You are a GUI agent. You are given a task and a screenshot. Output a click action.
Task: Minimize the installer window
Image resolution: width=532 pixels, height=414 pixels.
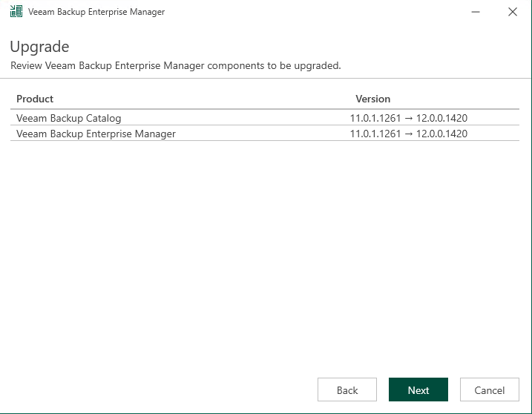tap(476, 12)
